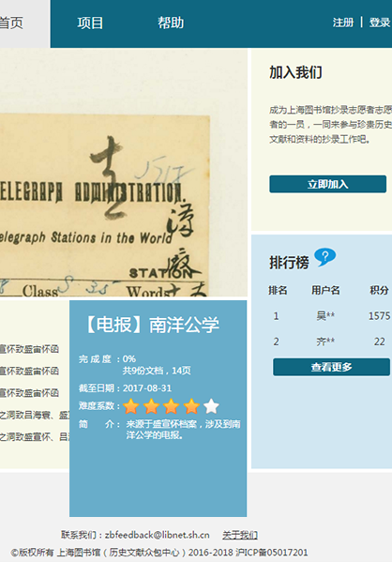Click the fourth orange difficulty star
Viewport: 392px width, 562px height.
click(x=191, y=406)
